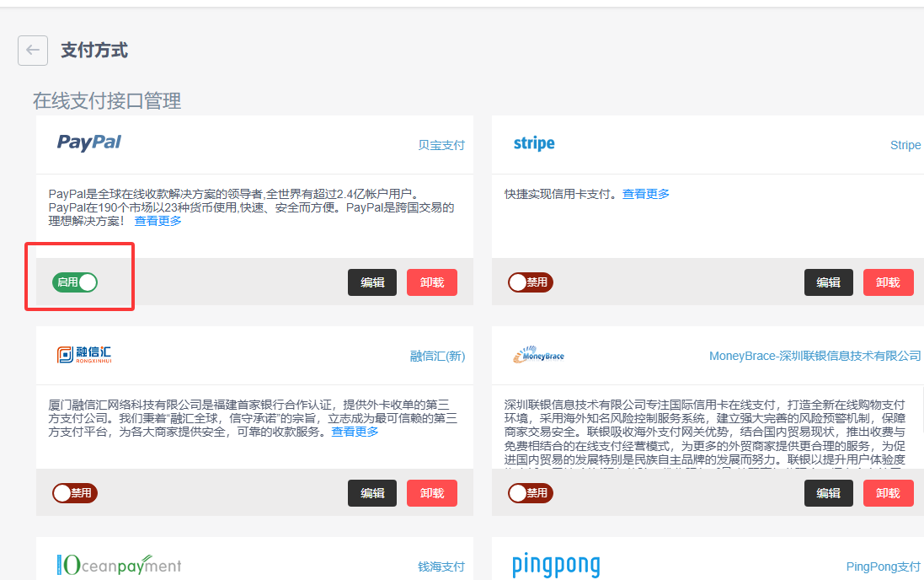924x580 pixels.
Task: Click 编辑 button for PayPal
Action: tap(372, 282)
